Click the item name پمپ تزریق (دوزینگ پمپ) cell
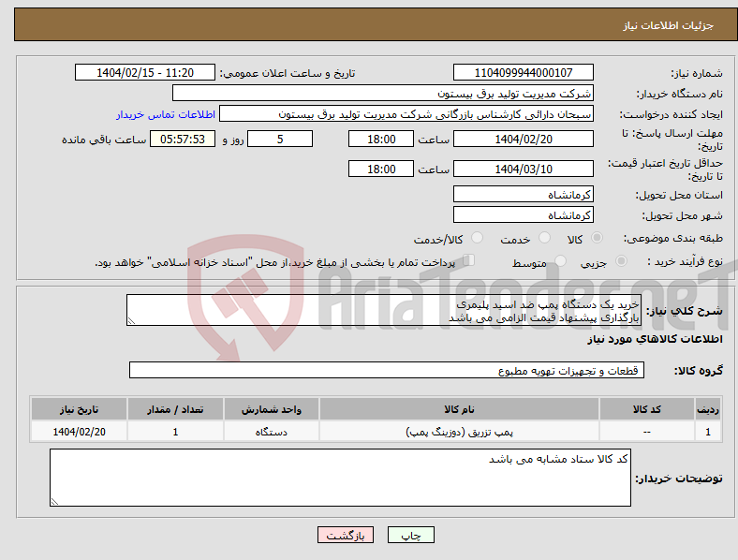Viewport: 738px width, 560px height. coord(459,432)
